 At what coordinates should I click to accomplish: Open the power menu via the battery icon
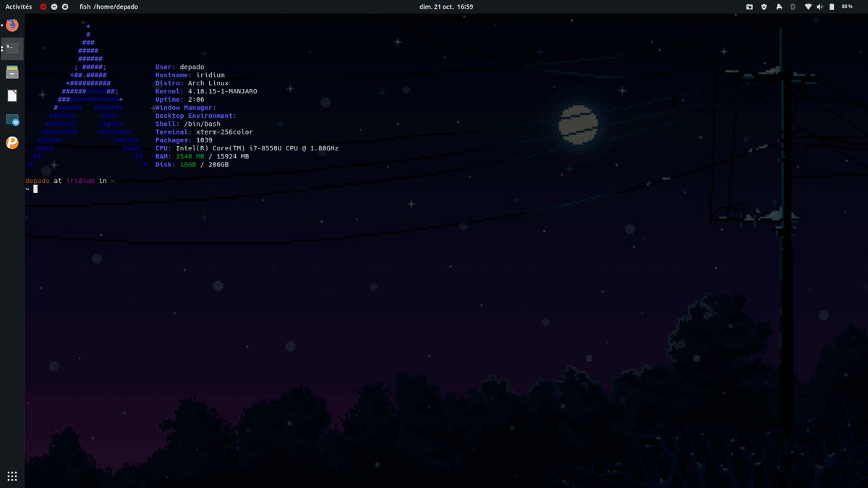[x=832, y=6]
